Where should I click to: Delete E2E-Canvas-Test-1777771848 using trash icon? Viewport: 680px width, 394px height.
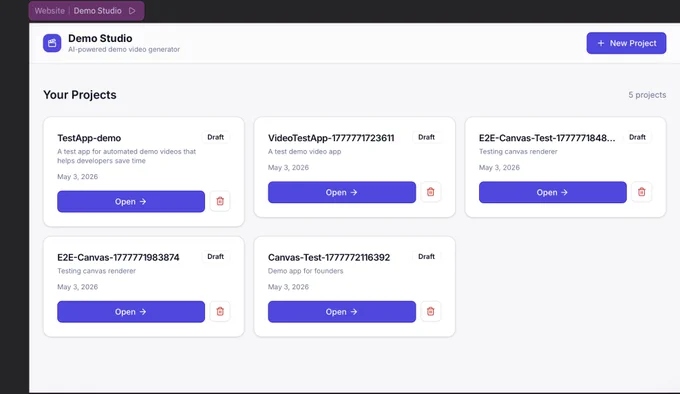pos(641,192)
